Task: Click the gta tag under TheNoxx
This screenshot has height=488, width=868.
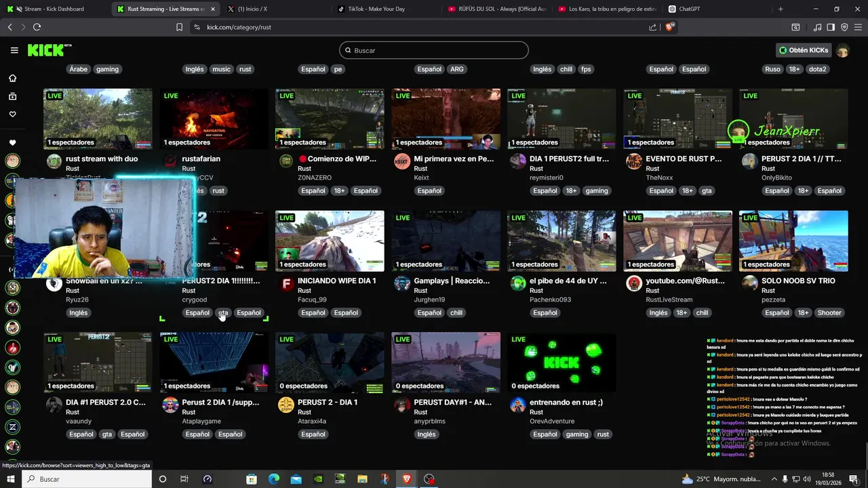Action: pyautogui.click(x=707, y=191)
